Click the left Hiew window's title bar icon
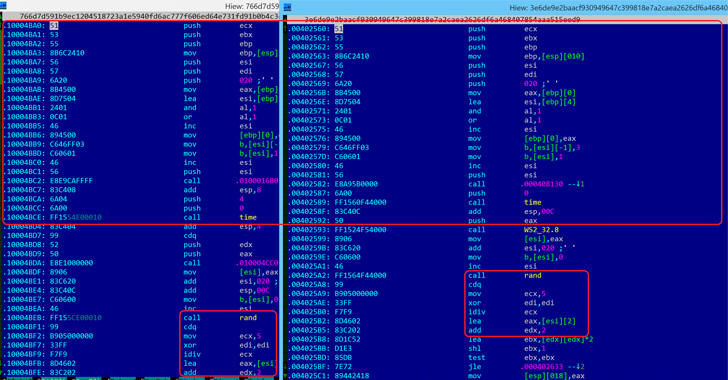Image resolution: width=728 pixels, height=380 pixels. coord(3,6)
